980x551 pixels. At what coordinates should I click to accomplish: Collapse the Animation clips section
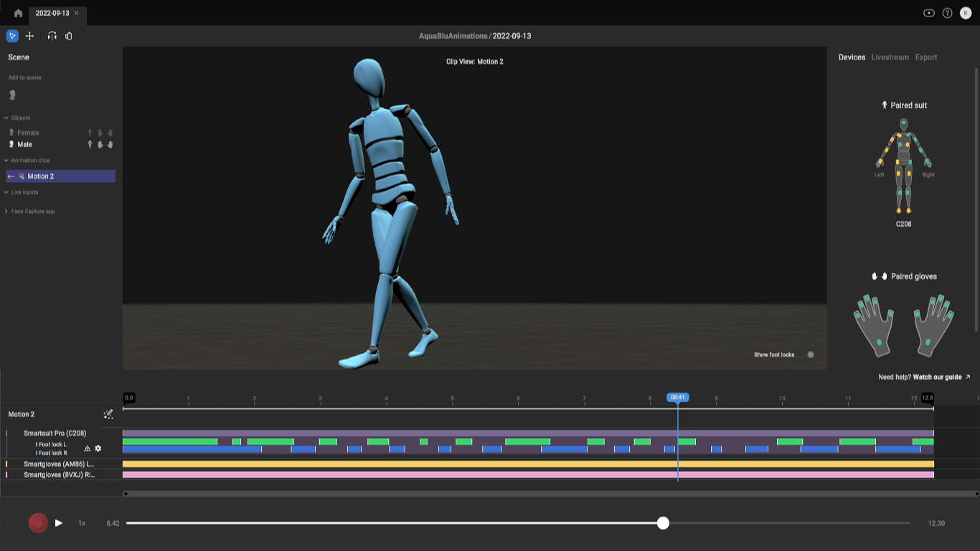(x=6, y=160)
